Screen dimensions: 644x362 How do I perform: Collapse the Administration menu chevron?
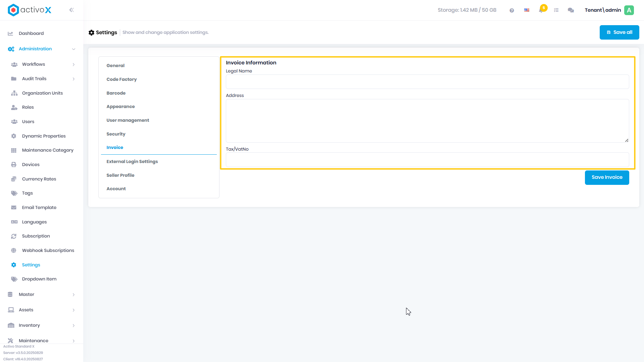tap(73, 49)
